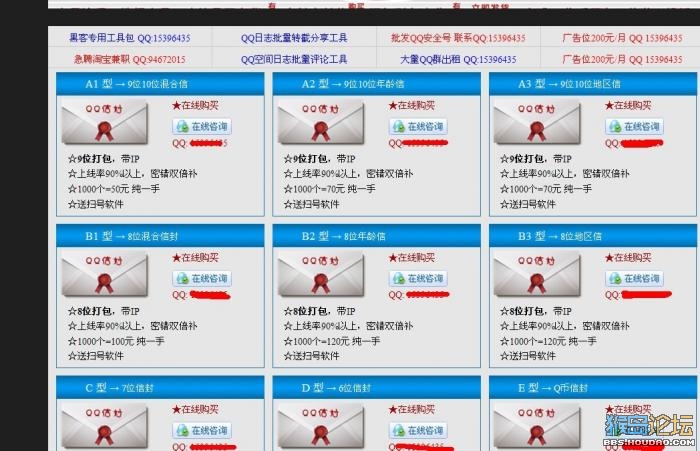The image size is (700, 451).
Task: Click second-row 广告位200元/月 ad link
Action: 622,59
